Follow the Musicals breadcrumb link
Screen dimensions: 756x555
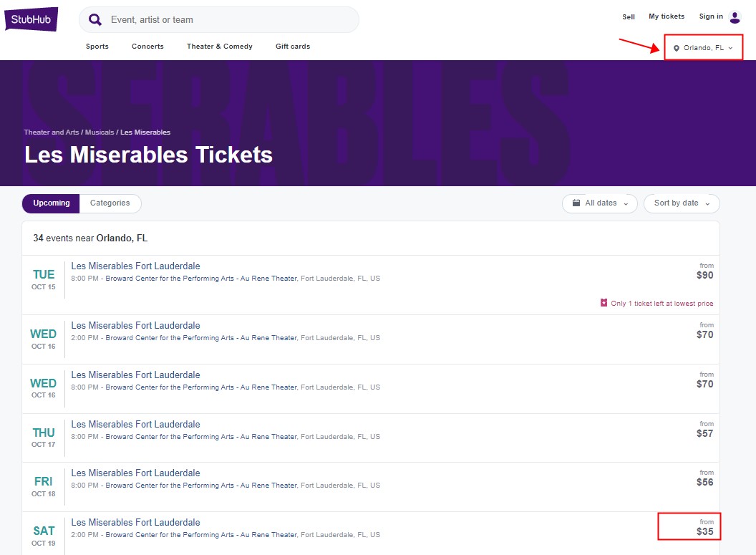pos(100,132)
